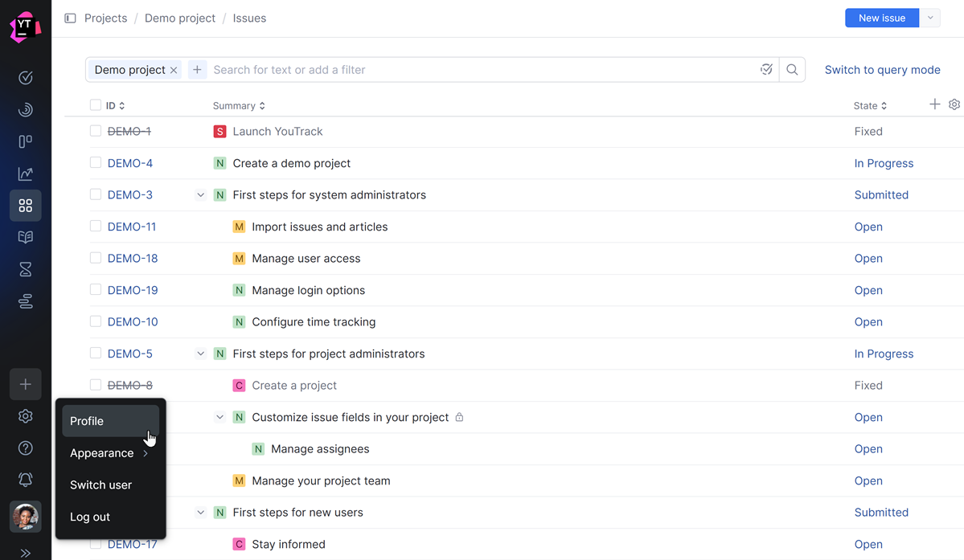The height and width of the screenshot is (560, 964).
Task: Collapse the DEMO-3 subtask tree
Action: [x=200, y=195]
